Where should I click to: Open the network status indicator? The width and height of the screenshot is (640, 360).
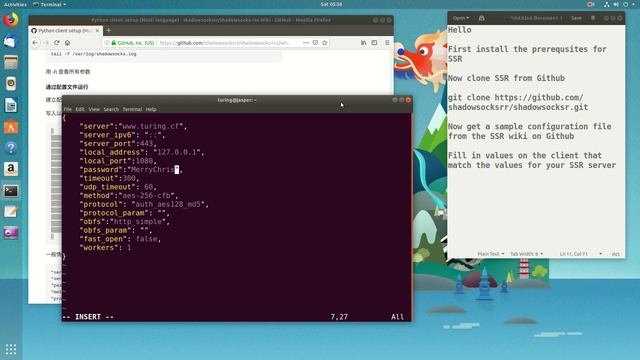[x=607, y=4]
